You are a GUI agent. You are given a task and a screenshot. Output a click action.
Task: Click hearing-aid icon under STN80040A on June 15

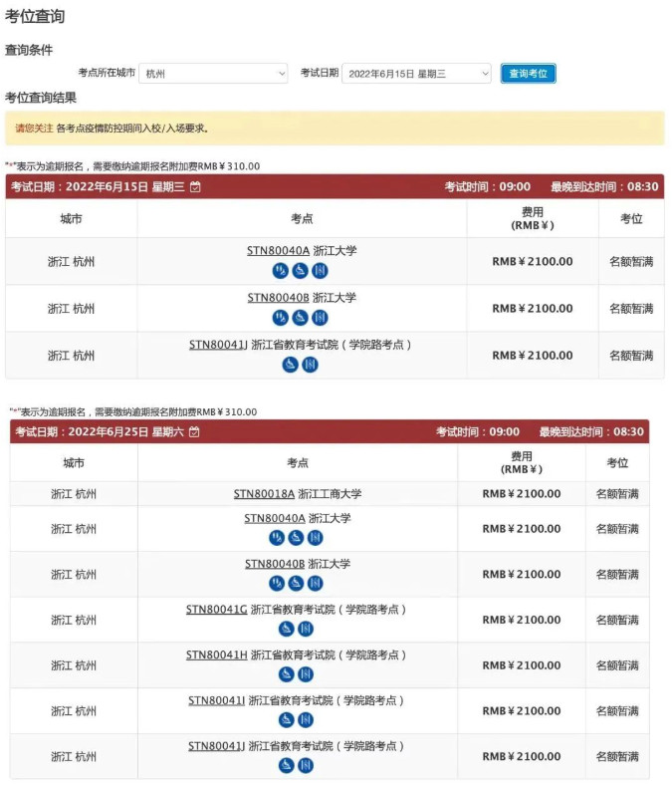(280, 271)
